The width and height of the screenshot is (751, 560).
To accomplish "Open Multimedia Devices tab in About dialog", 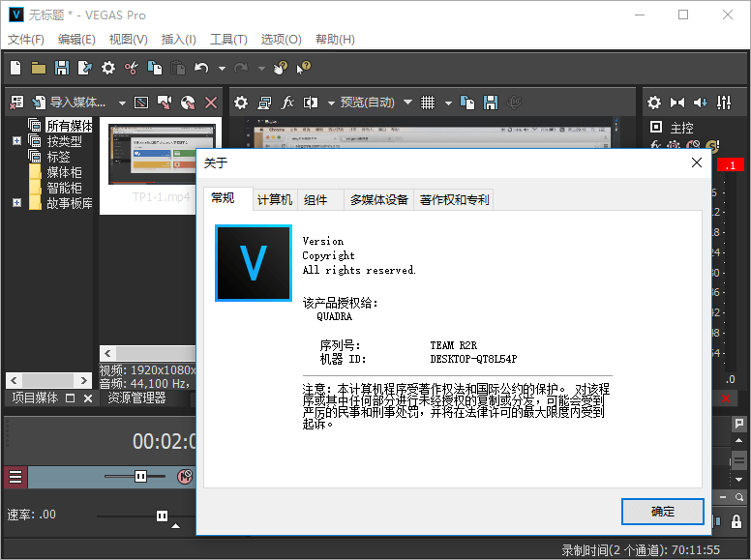I will pyautogui.click(x=378, y=199).
